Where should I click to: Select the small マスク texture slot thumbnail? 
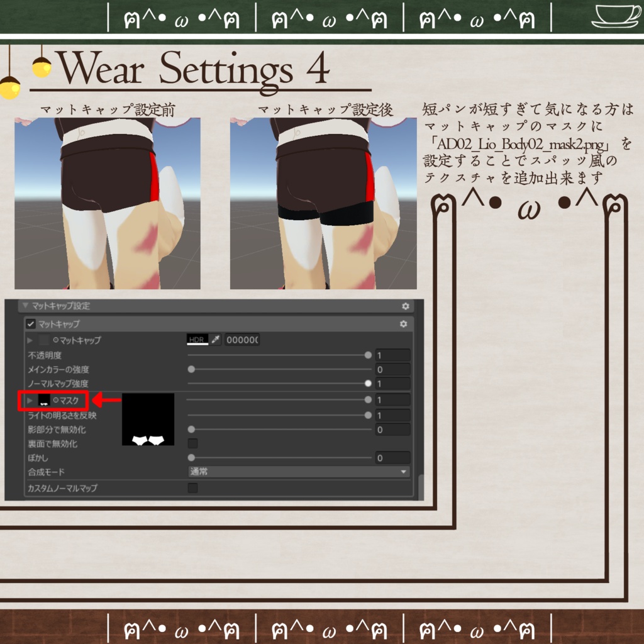click(x=44, y=399)
